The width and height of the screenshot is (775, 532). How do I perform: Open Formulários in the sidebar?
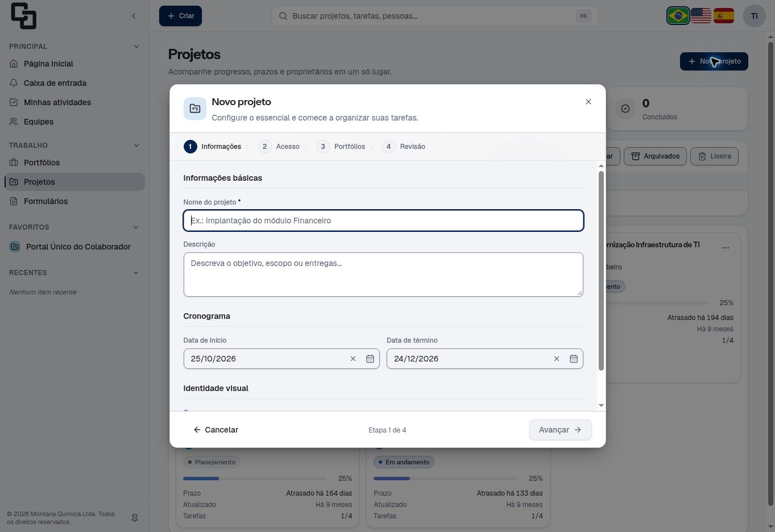74,201
